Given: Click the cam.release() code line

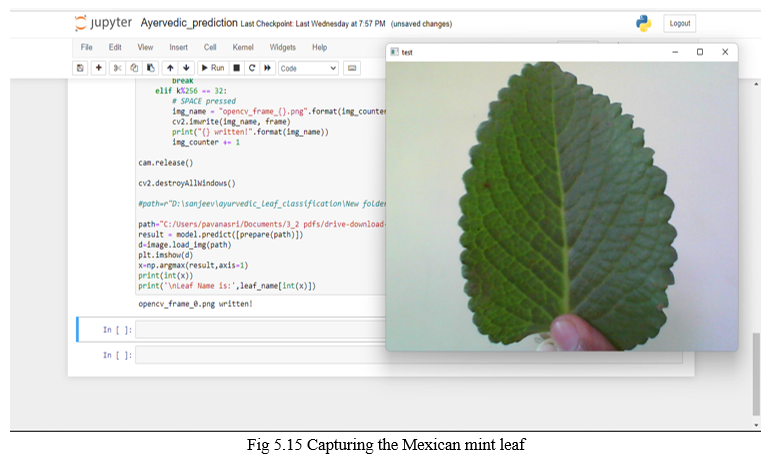Looking at the screenshot, I should coord(166,163).
